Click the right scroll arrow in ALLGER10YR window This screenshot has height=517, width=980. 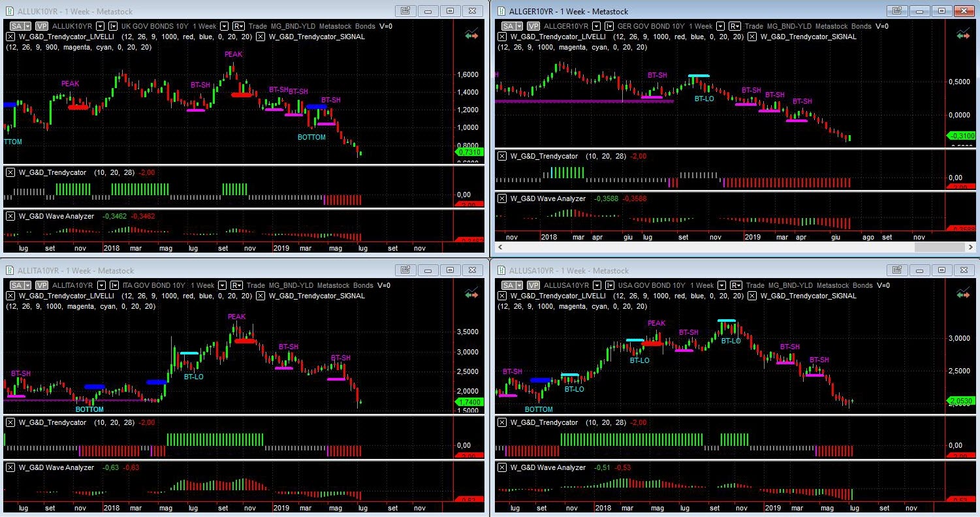click(970, 247)
